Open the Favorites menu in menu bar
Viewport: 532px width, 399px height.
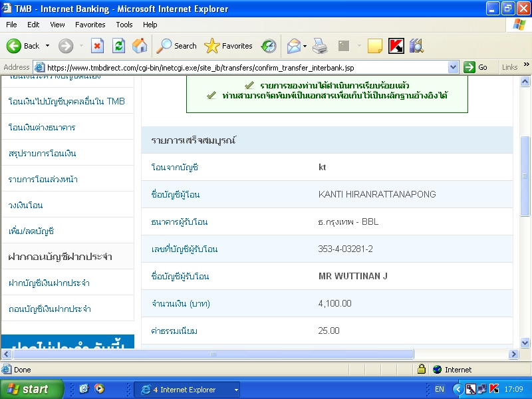pyautogui.click(x=90, y=25)
